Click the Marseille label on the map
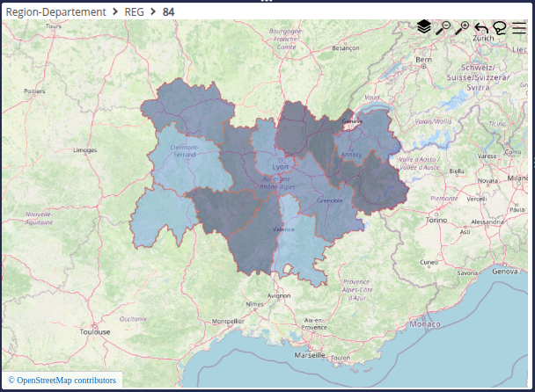The image size is (535, 392). 310,355
